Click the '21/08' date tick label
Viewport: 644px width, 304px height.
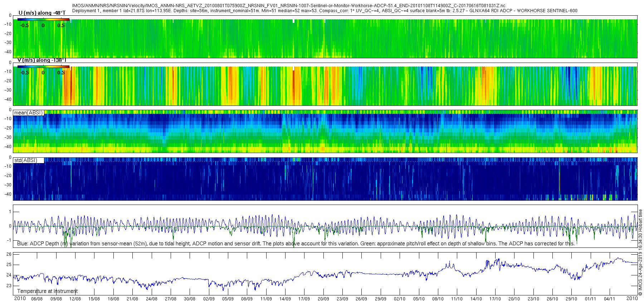click(132, 299)
